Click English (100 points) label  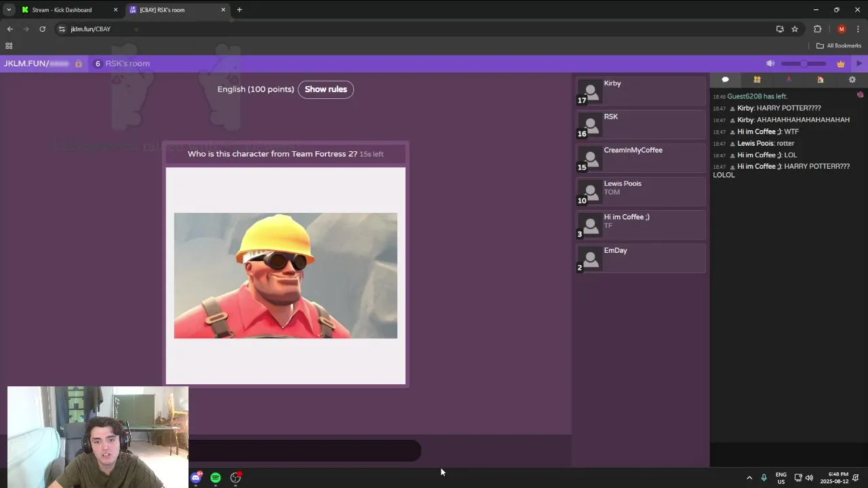pos(256,89)
